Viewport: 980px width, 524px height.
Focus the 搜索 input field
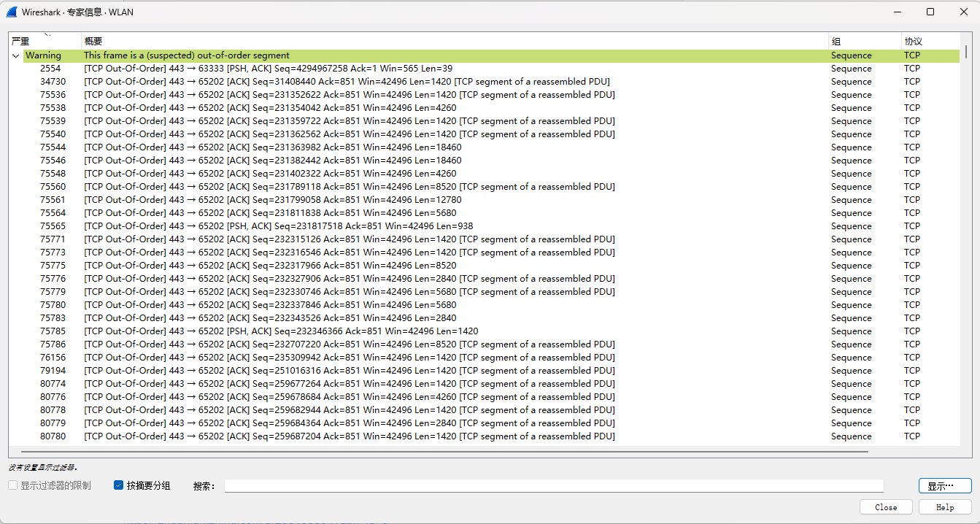(554, 486)
